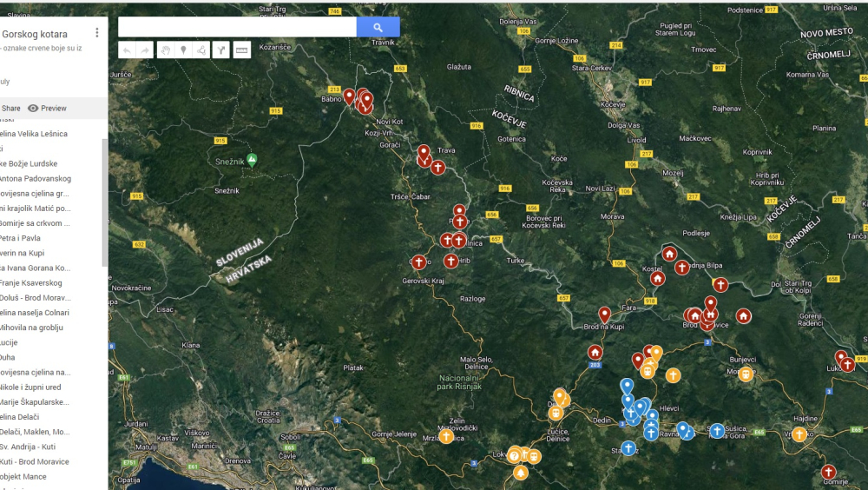The image size is (868, 490).
Task: Select the Draw a line tool
Action: pos(201,50)
